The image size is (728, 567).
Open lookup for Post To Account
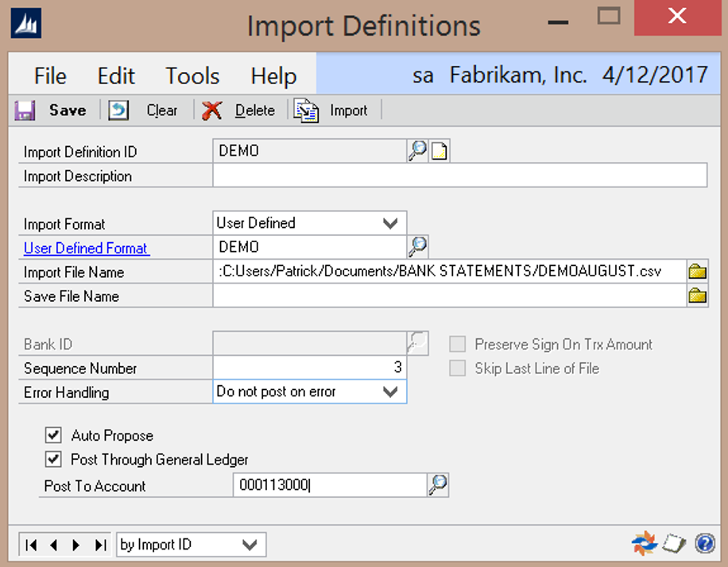(438, 485)
